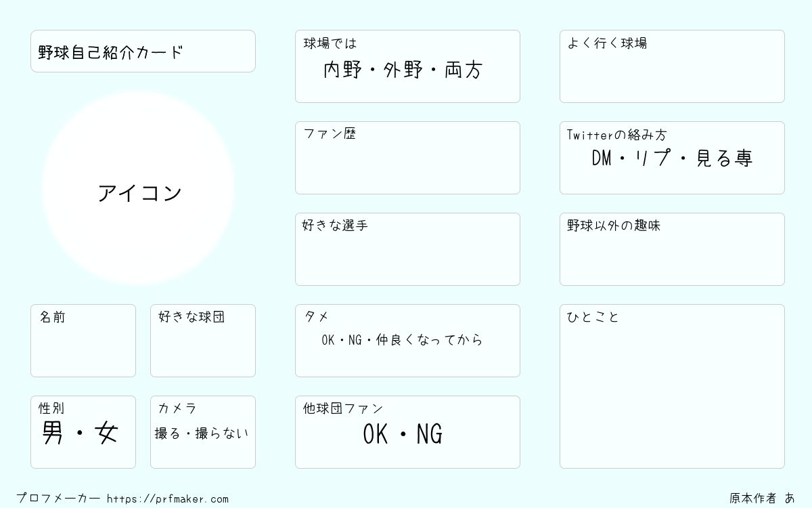This screenshot has width=812, height=508.
Task: Choose 撮らない in the カメラ box
Action: click(222, 433)
